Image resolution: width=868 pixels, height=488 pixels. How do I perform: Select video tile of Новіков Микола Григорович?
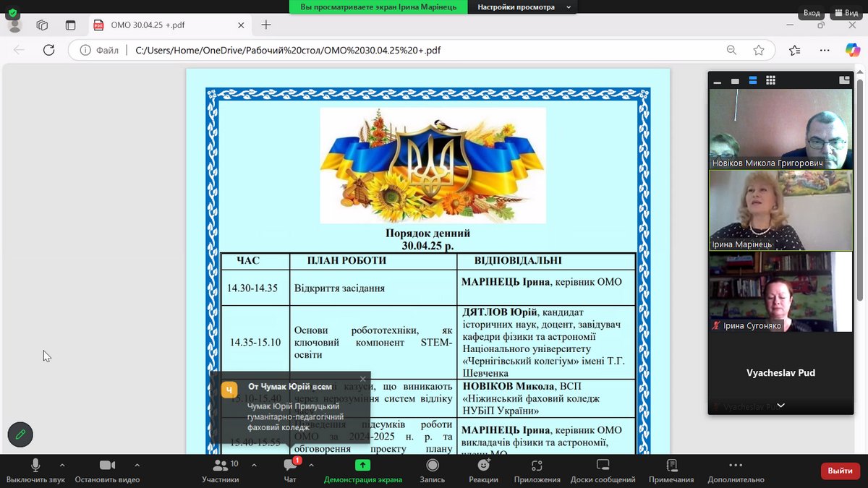coord(780,129)
